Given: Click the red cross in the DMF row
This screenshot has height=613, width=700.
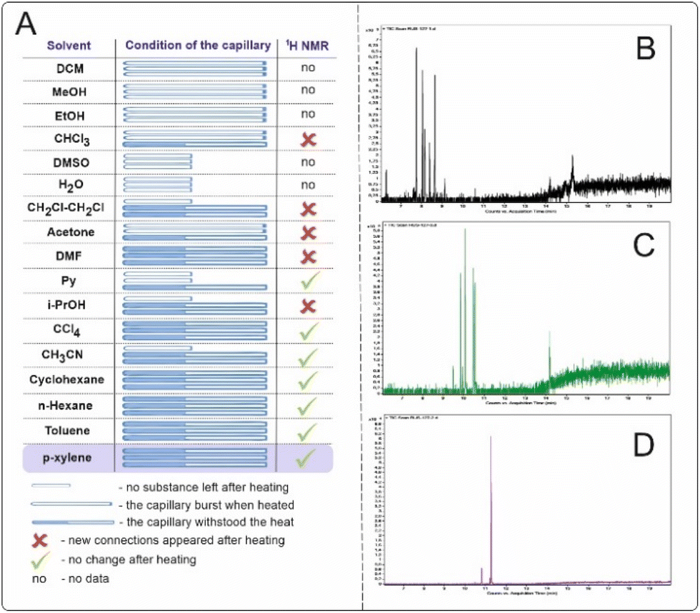Looking at the screenshot, I should [309, 256].
